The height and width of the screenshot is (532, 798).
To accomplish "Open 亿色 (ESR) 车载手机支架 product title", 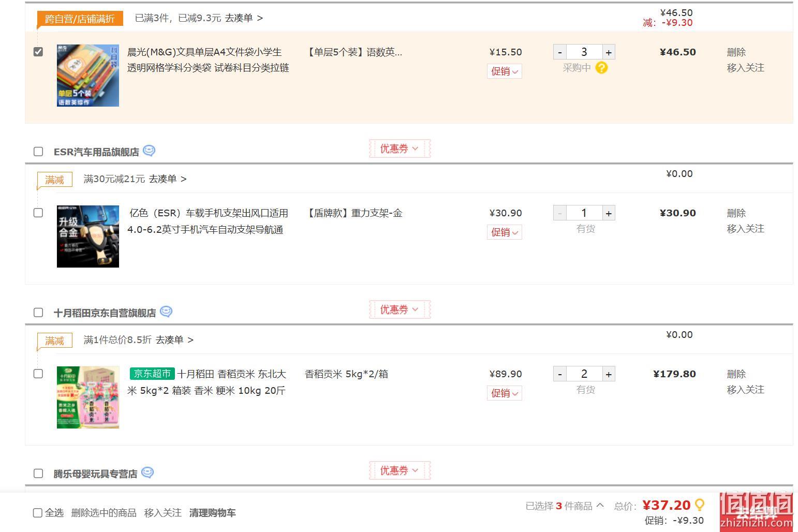I will coord(208,221).
